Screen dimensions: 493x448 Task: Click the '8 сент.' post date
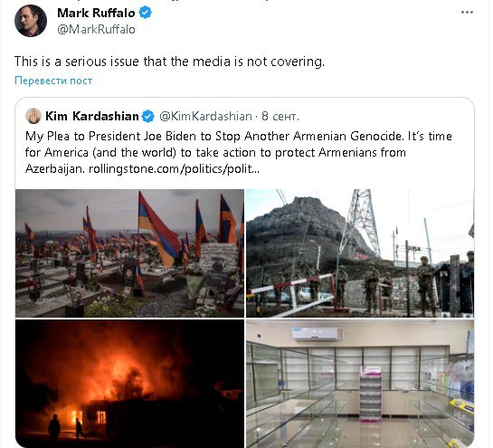280,117
